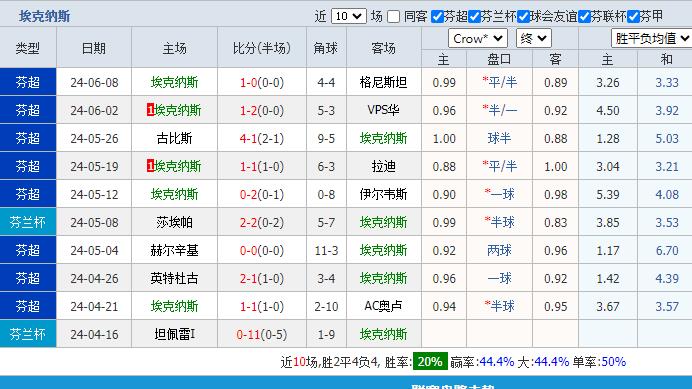Click the 1-0(0-0) score on 24-06-08
Viewport: 692px width, 389px height.
pyautogui.click(x=262, y=83)
